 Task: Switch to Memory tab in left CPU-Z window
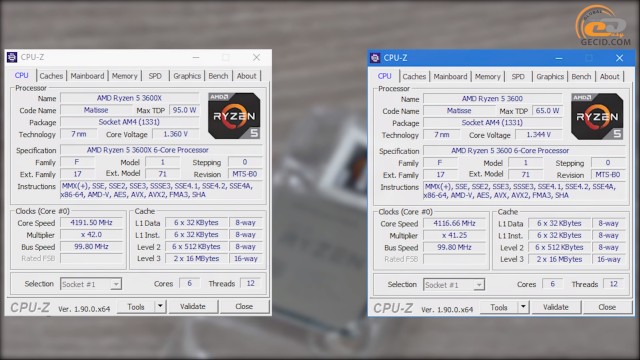point(124,76)
